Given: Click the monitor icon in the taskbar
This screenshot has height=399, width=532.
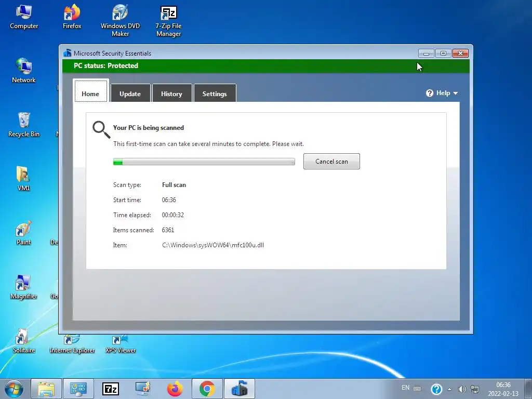Looking at the screenshot, I should tap(143, 389).
